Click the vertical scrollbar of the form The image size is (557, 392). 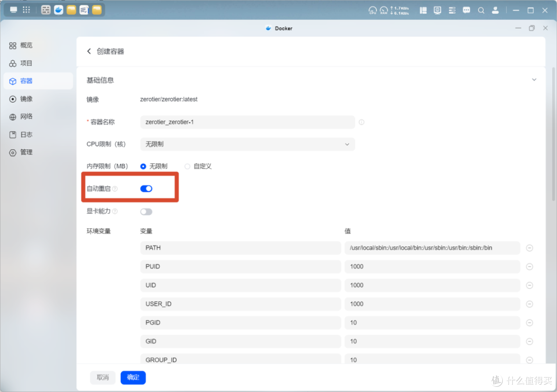tap(553, 134)
